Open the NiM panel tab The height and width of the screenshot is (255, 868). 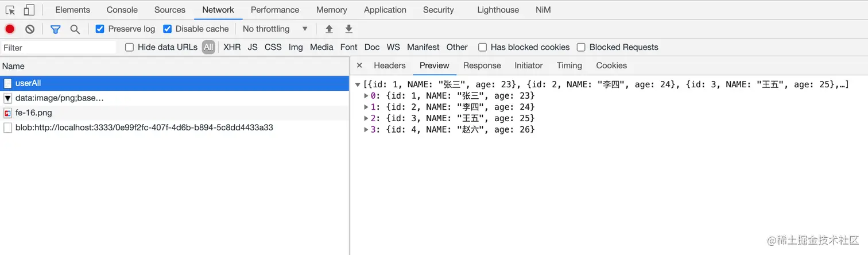(x=543, y=10)
